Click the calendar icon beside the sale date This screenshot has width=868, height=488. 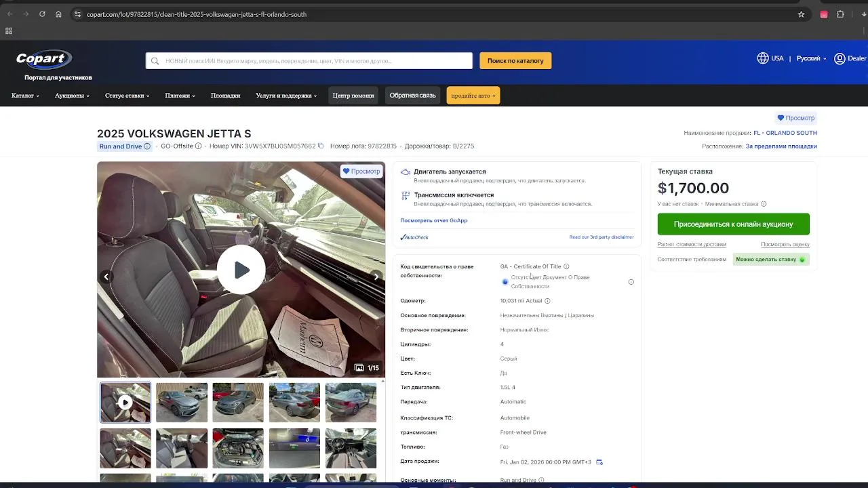pos(599,462)
